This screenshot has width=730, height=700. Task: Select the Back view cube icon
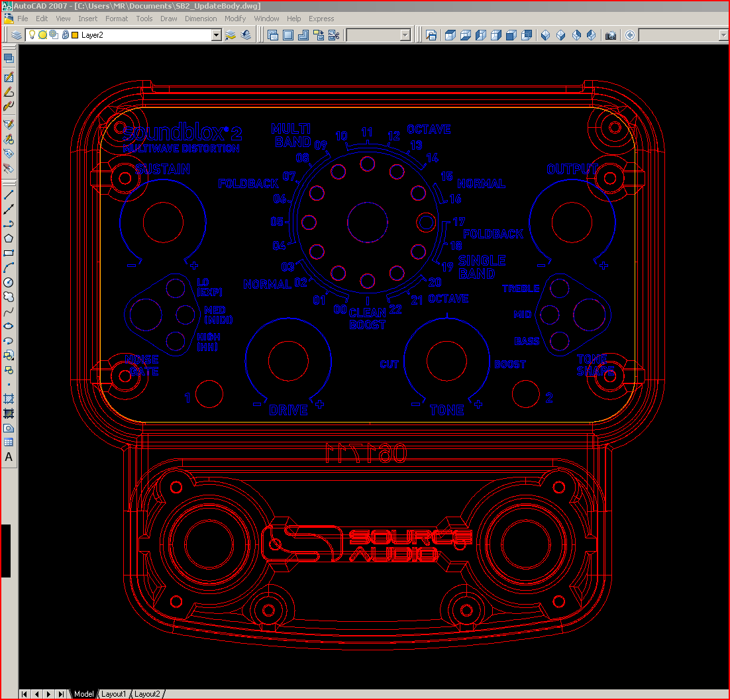tap(527, 35)
